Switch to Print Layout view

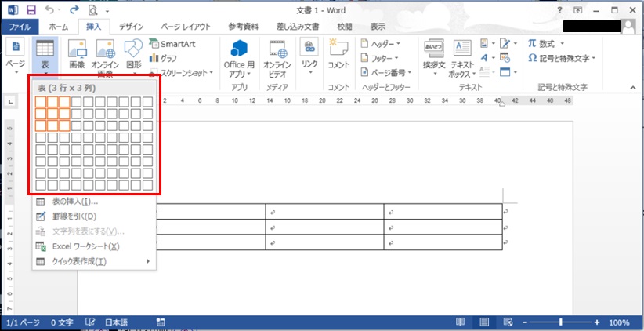pyautogui.click(x=484, y=322)
